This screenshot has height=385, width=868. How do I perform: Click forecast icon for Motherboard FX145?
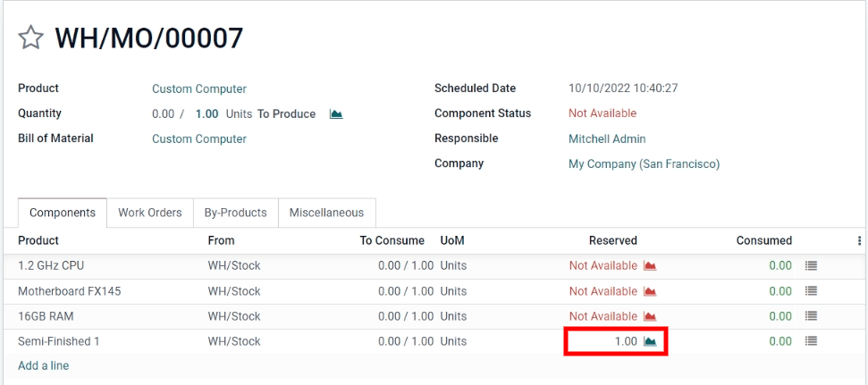(x=650, y=291)
